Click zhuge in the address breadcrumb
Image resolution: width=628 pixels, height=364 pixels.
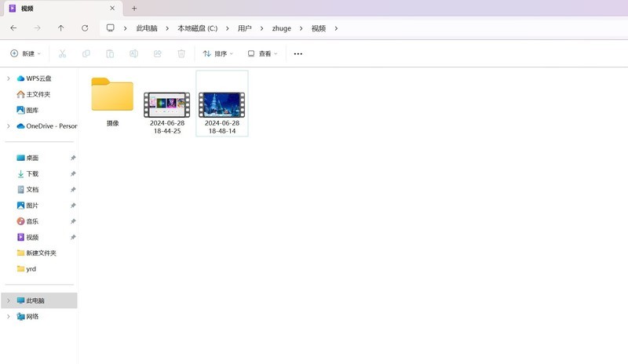pyautogui.click(x=282, y=28)
